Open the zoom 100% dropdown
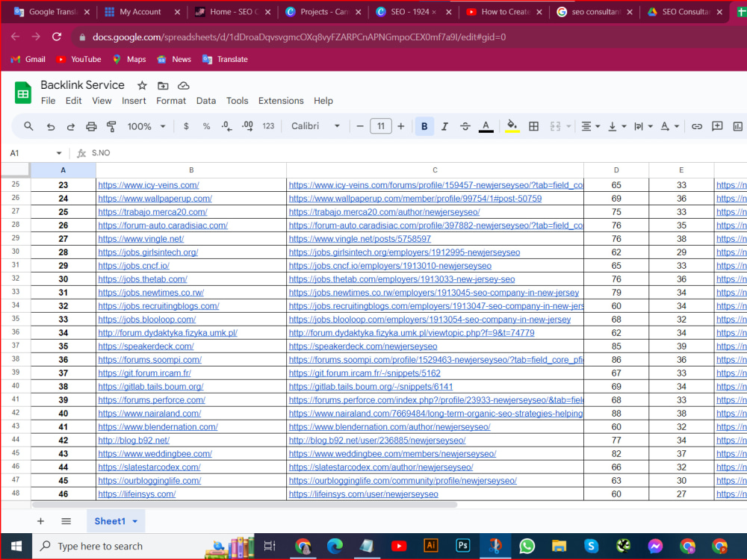Screen dimensions: 747x560 (146, 126)
